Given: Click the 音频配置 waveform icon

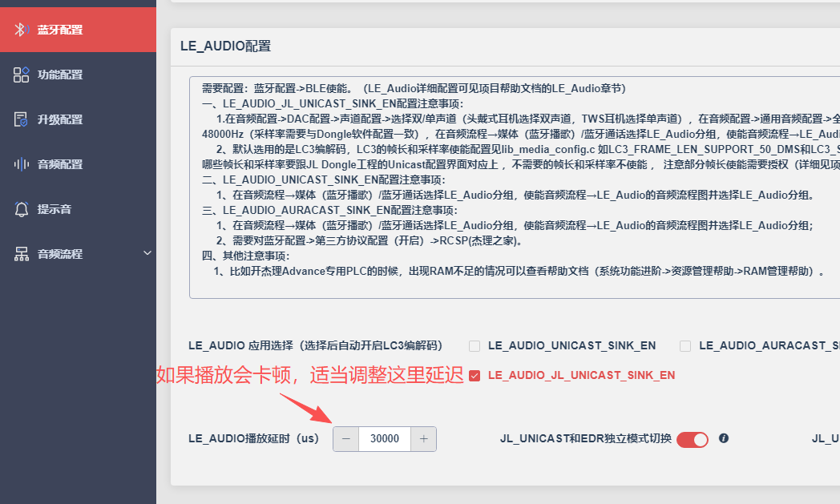Looking at the screenshot, I should click(x=21, y=164).
